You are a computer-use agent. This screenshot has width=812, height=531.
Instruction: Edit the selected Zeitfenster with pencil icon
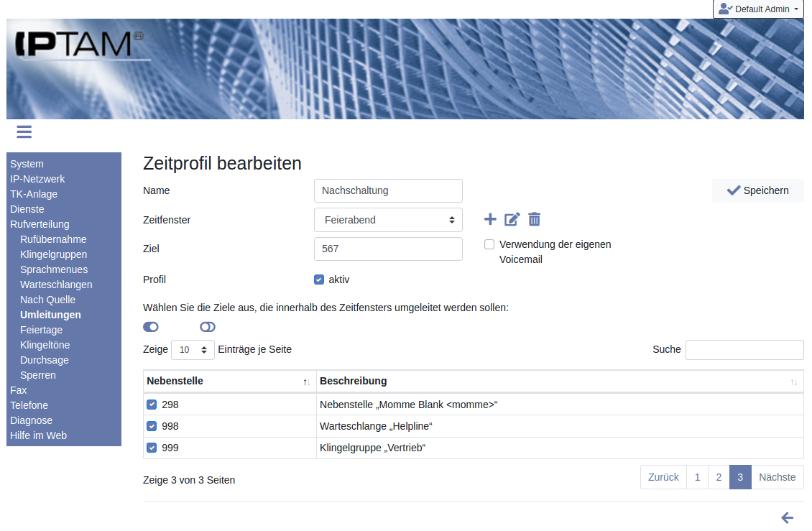(x=512, y=219)
